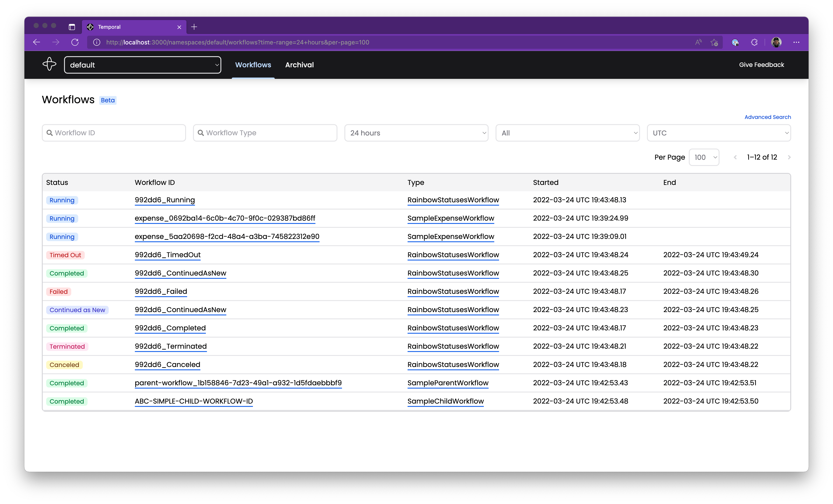Open the read aloud icon
Screen dimensions: 833x504
point(698,42)
